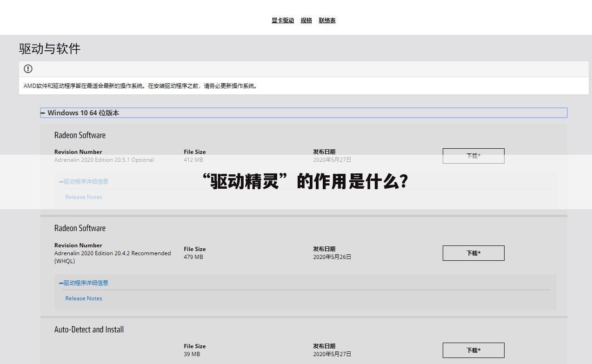The width and height of the screenshot is (592, 364).
Task: Collapse 驱动程序详细信息 under Adrenalin 20.5.1
Action: click(84, 181)
